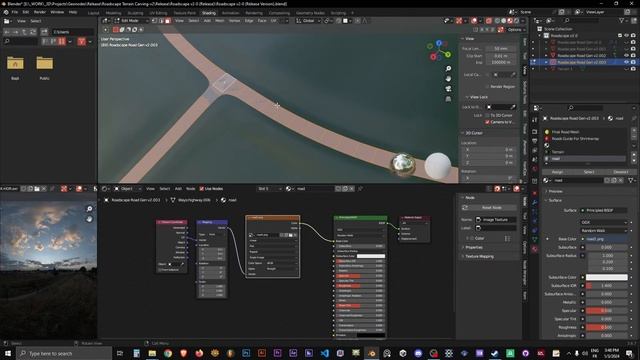This screenshot has height=360, width=640.
Task: Click the Select material button
Action: [x=589, y=172]
